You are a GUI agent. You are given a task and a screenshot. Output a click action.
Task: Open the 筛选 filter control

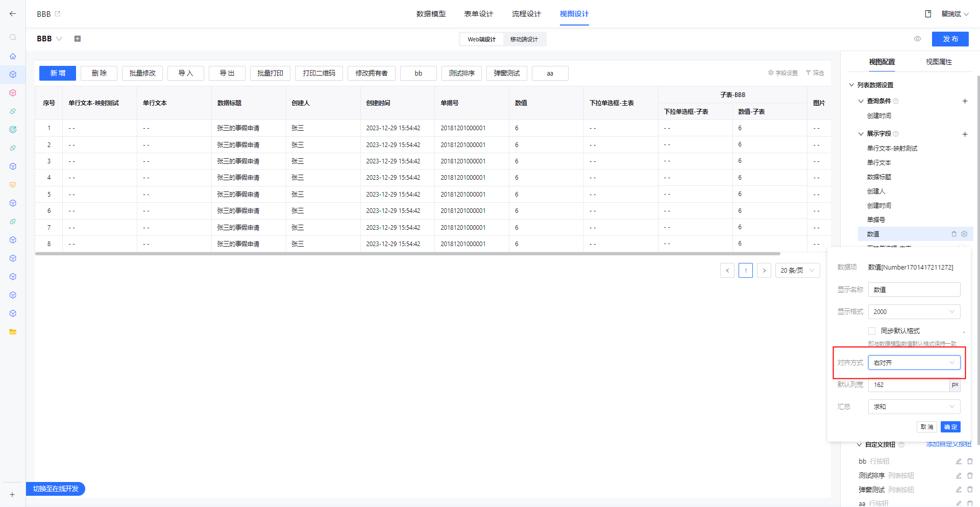(x=815, y=73)
